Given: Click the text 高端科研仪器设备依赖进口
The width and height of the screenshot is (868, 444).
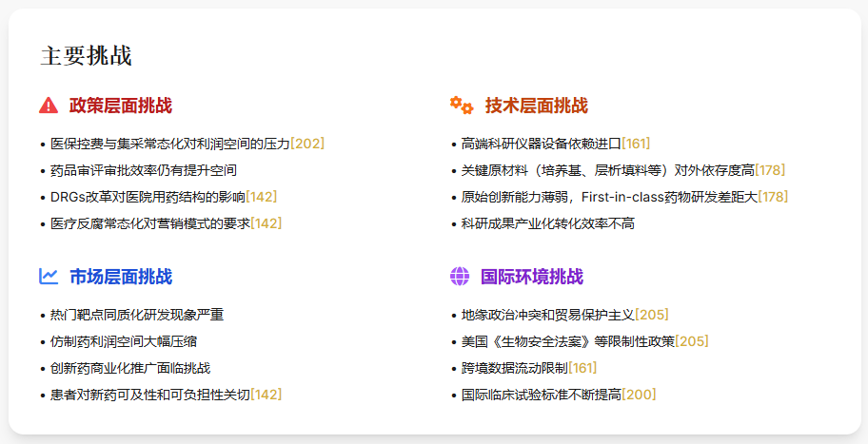Looking at the screenshot, I should point(541,144).
